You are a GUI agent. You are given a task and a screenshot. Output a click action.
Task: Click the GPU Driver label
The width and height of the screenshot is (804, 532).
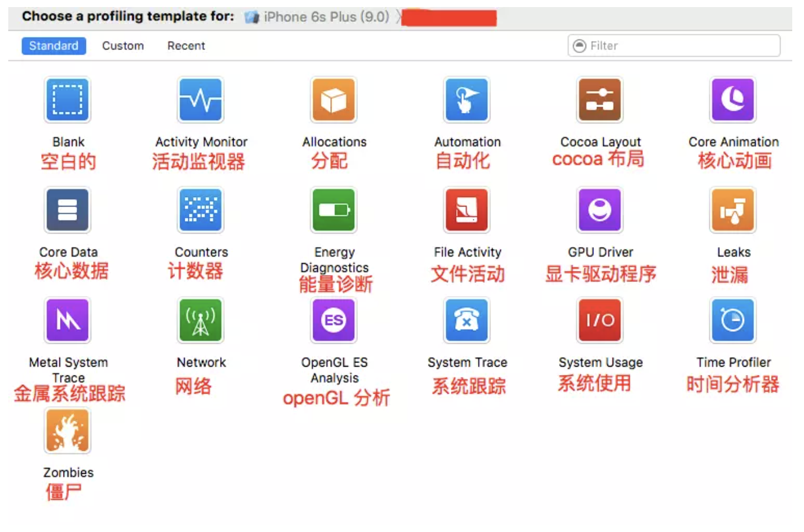coord(600,252)
